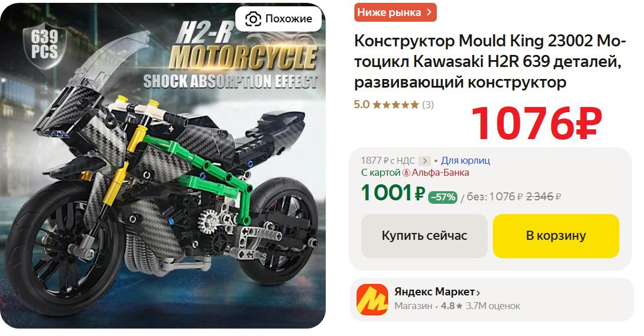This screenshot has width=644, height=336.
Task: Click the motorcycle product image
Action: coord(163,165)
